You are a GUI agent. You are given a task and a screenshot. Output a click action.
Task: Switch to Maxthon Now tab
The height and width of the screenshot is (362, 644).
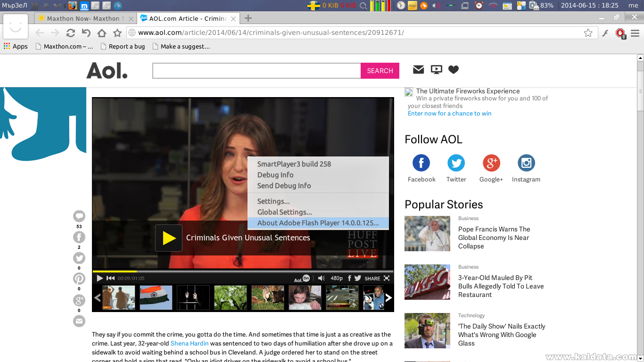85,18
